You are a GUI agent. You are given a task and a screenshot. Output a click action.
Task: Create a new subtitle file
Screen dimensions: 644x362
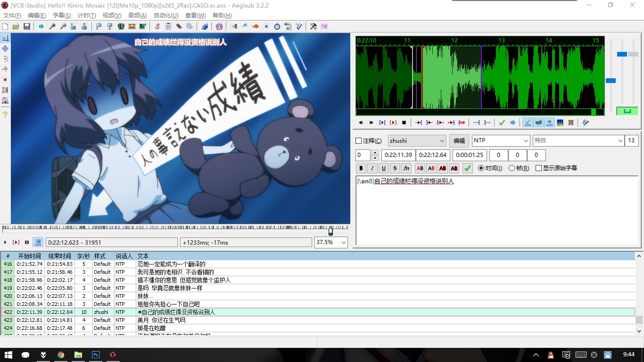[5, 26]
